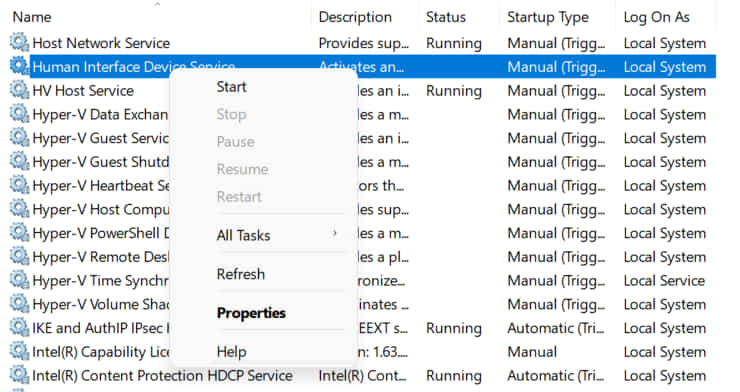Select the IKE and AuthIP IPsec service icon
The image size is (740, 392).
[x=19, y=327]
